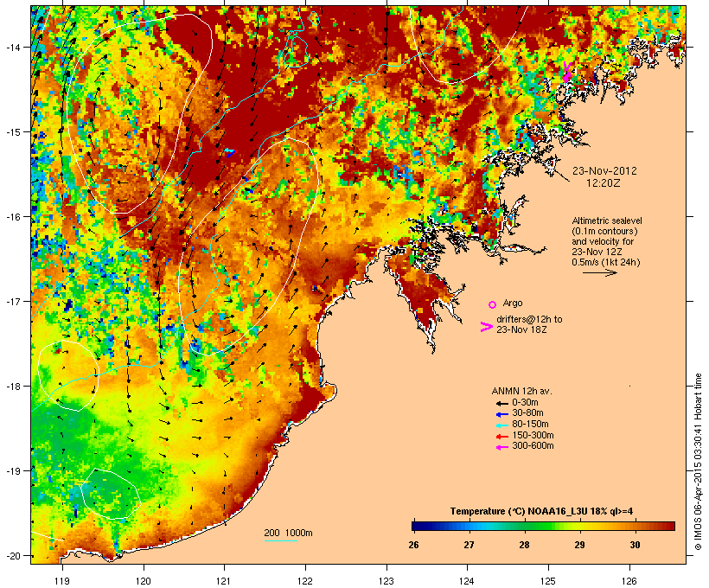
Task: Click the -16 latitude axis label
Action: click(x=12, y=217)
